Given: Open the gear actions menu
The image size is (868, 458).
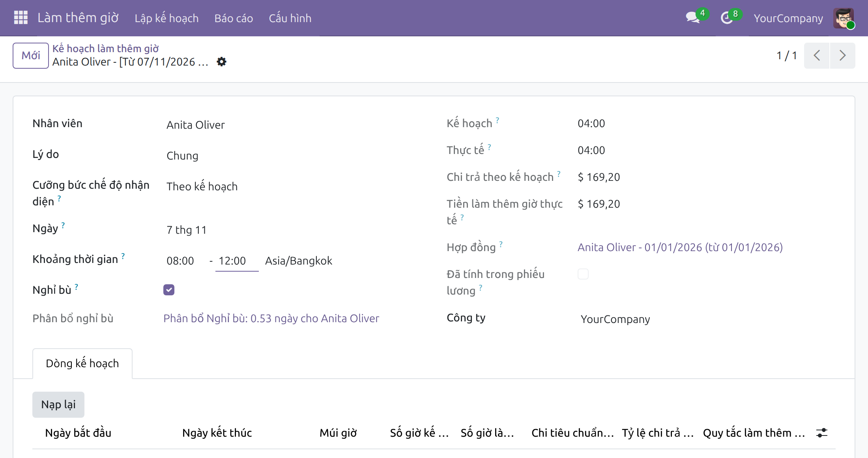Looking at the screenshot, I should point(222,62).
